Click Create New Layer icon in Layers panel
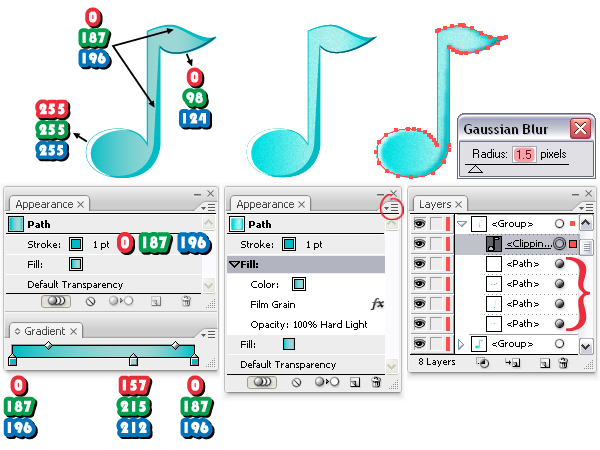The image size is (600, 450). pos(545,363)
